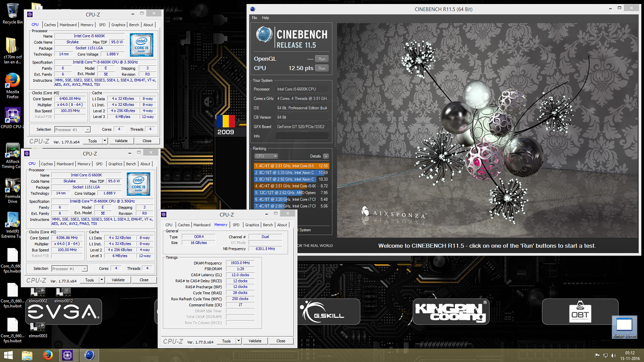Open the Help menu in Cinebench
Screen dimensions: 644x362
(x=266, y=18)
